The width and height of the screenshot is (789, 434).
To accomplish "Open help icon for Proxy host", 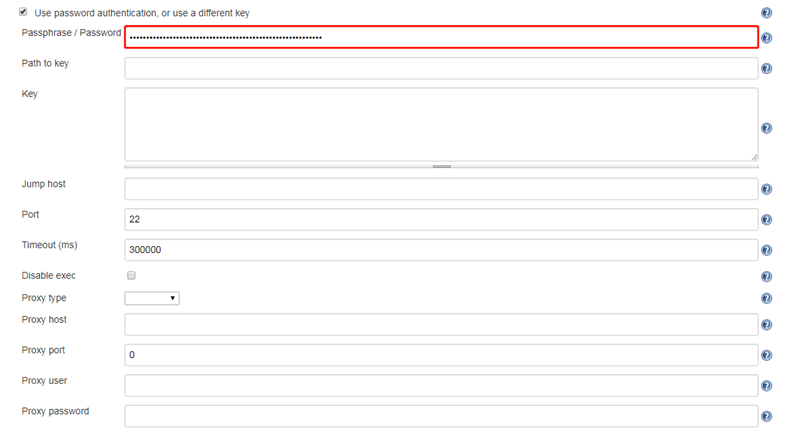I will pos(766,325).
